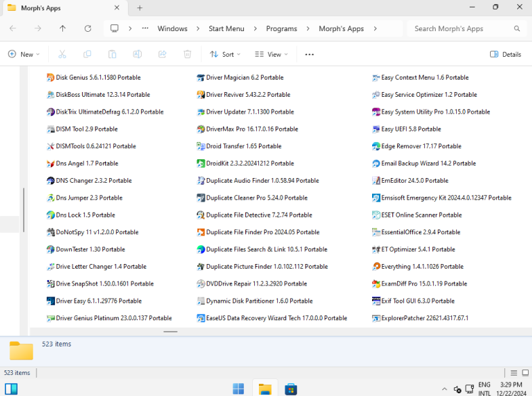The height and width of the screenshot is (396, 532).
Task: Click the Easy System Utility Pro icon
Action: (376, 112)
